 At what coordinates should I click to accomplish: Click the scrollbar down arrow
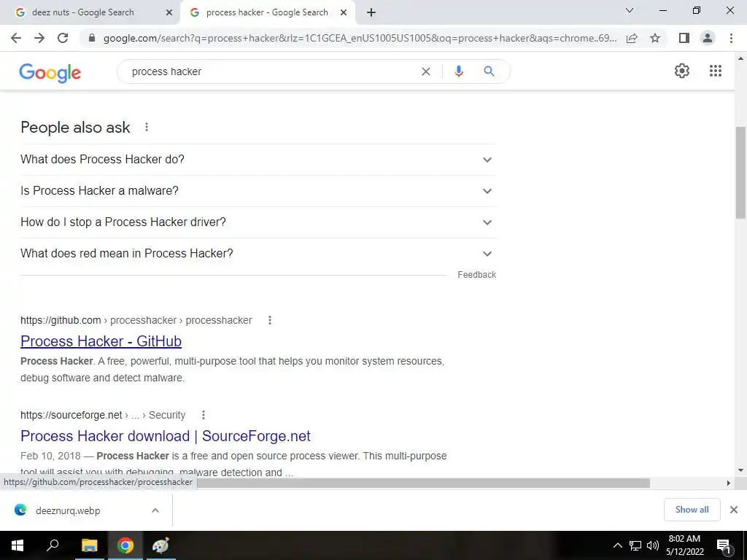pos(740,470)
